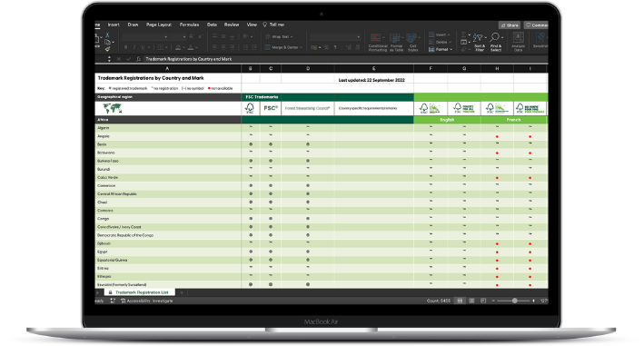The width and height of the screenshot is (644, 346).
Task: Open Conditional Formatting
Action: pos(378,43)
